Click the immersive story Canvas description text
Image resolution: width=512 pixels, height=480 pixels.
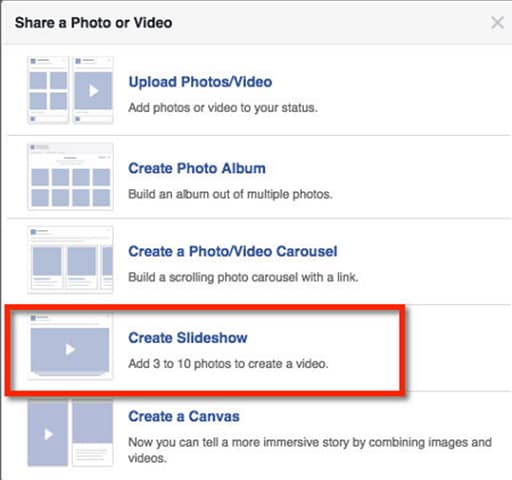(310, 450)
